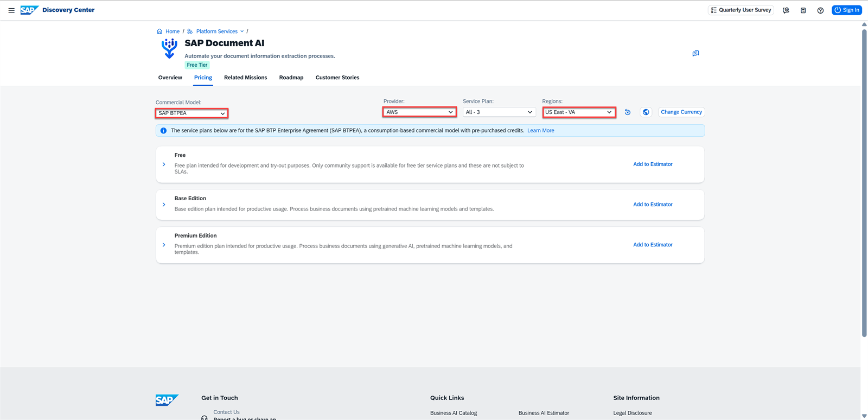Click the globe icon beside Change Currency
This screenshot has width=868, height=420.
(646, 112)
